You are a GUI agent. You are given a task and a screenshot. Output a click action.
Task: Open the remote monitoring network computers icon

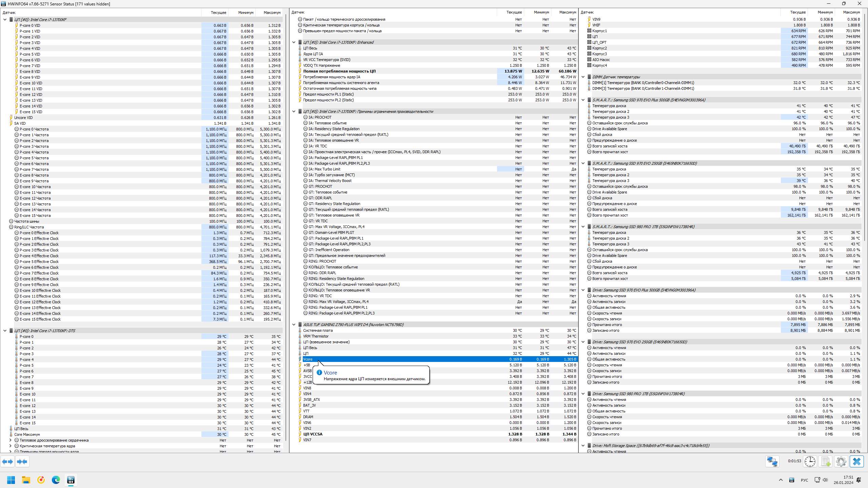click(x=772, y=462)
